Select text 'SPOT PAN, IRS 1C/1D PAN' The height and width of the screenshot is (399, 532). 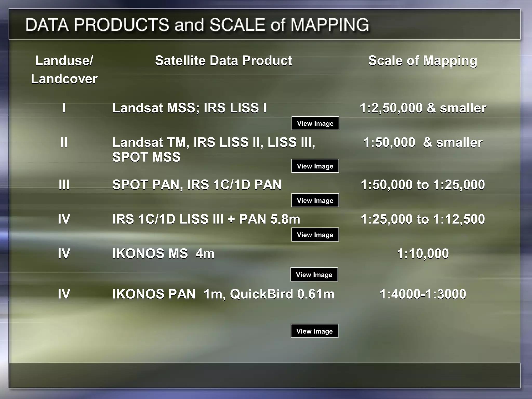tap(197, 185)
